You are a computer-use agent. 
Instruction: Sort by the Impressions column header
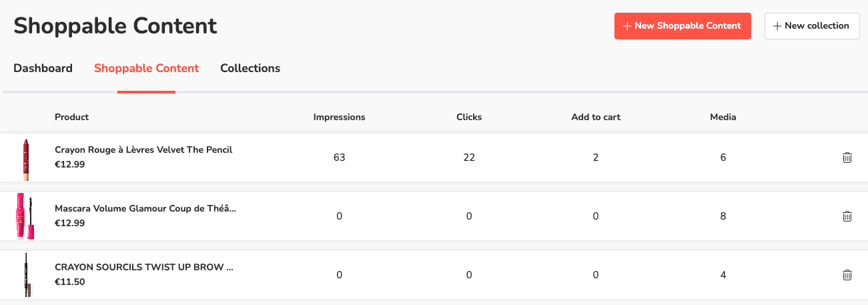pyautogui.click(x=339, y=117)
